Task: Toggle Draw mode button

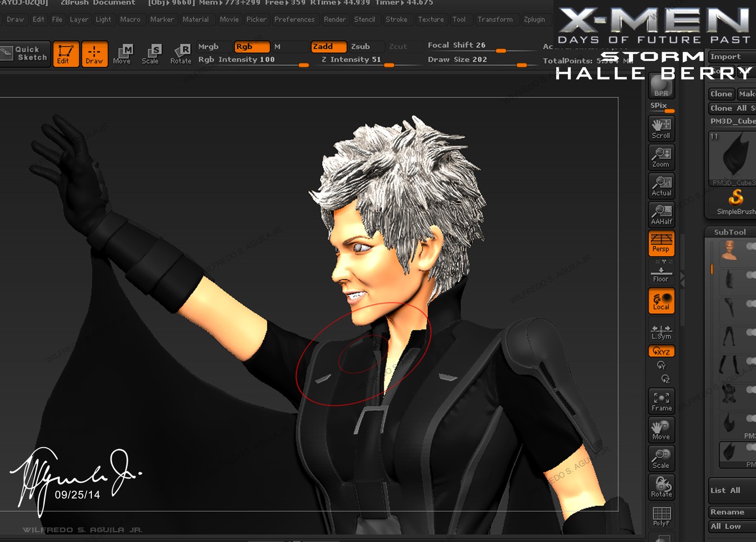Action: pos(94,54)
